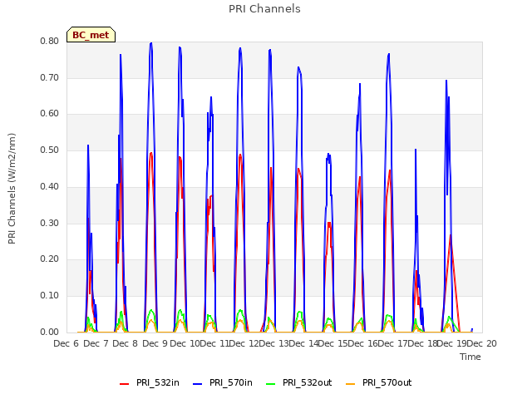
Task: Click the highest blue peak on Dec 9
Action: tap(151, 43)
